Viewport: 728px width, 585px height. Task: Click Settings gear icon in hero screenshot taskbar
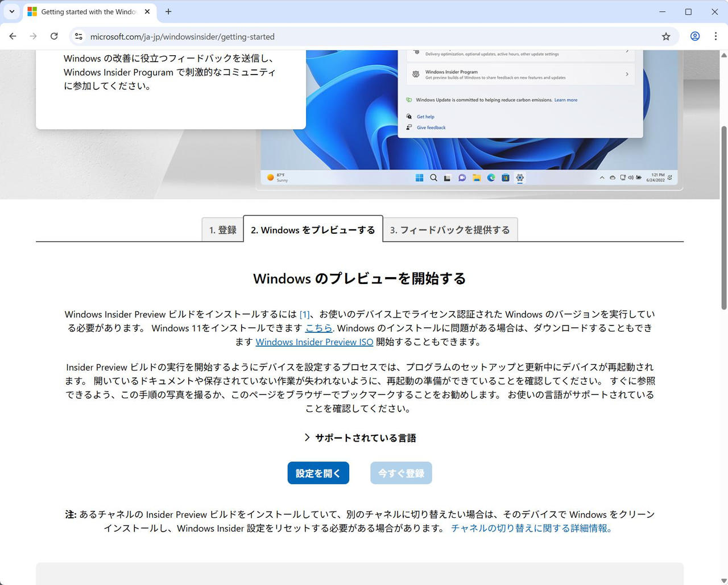520,178
